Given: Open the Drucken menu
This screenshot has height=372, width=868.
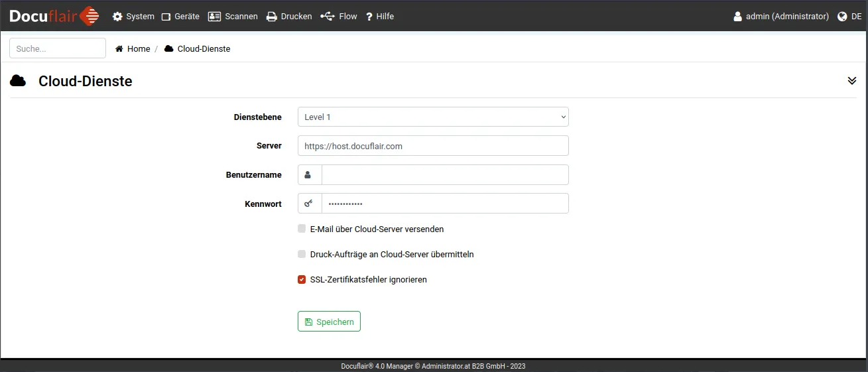Looking at the screenshot, I should [289, 17].
